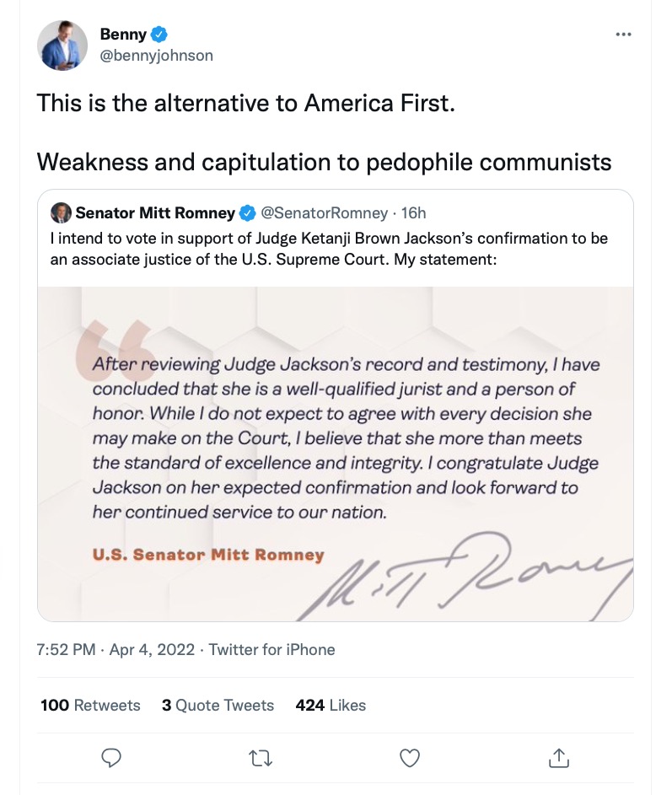Image resolution: width=672 pixels, height=795 pixels.
Task: Click the reply speech bubble icon
Action: [x=111, y=757]
